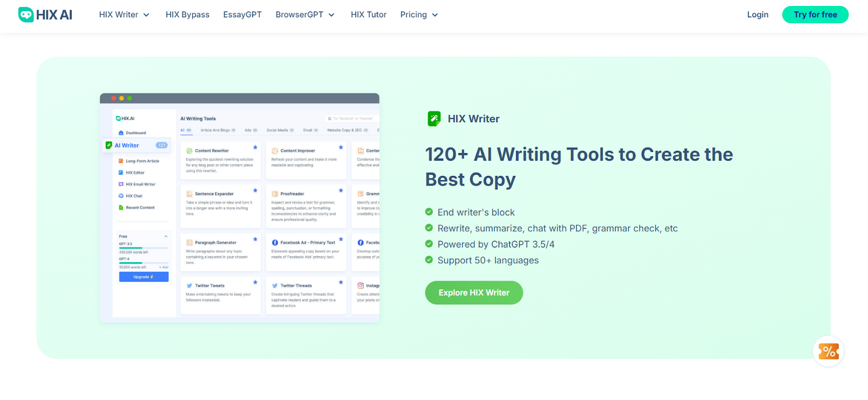Click the Recent Content file icon
Image resolution: width=868 pixels, height=400 pixels.
pos(121,207)
